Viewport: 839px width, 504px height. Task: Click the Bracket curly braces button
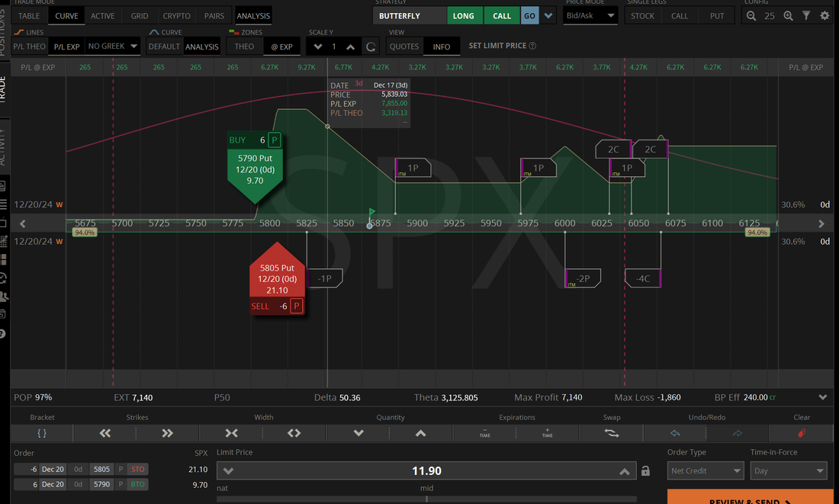[x=42, y=433]
